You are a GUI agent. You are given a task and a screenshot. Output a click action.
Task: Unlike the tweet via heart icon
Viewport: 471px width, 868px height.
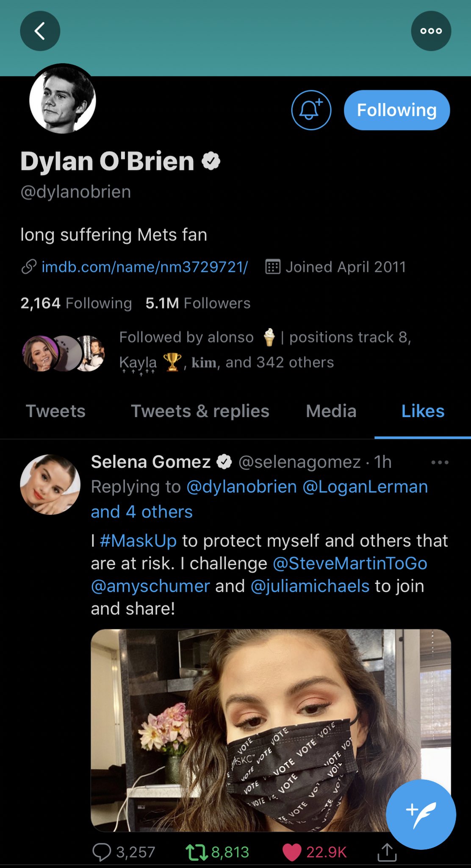point(291,852)
